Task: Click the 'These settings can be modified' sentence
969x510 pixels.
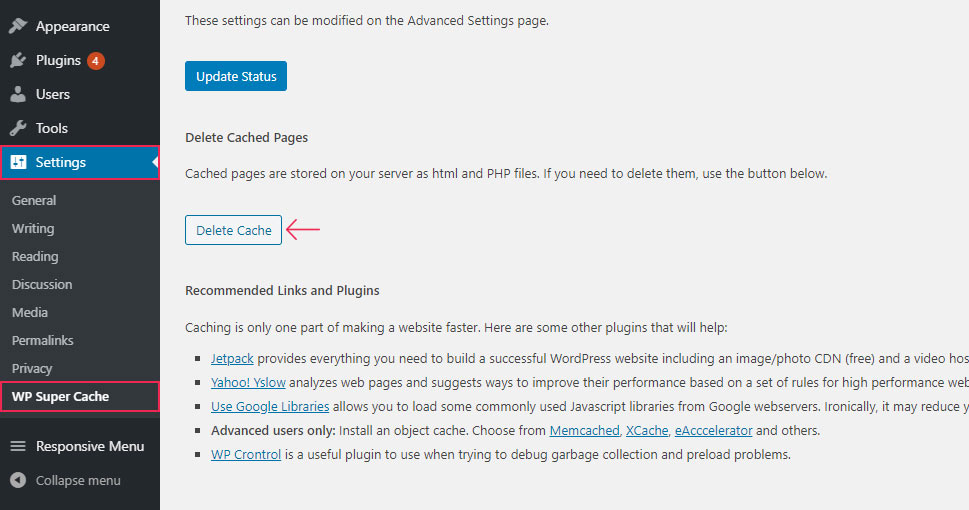Action: tap(367, 20)
